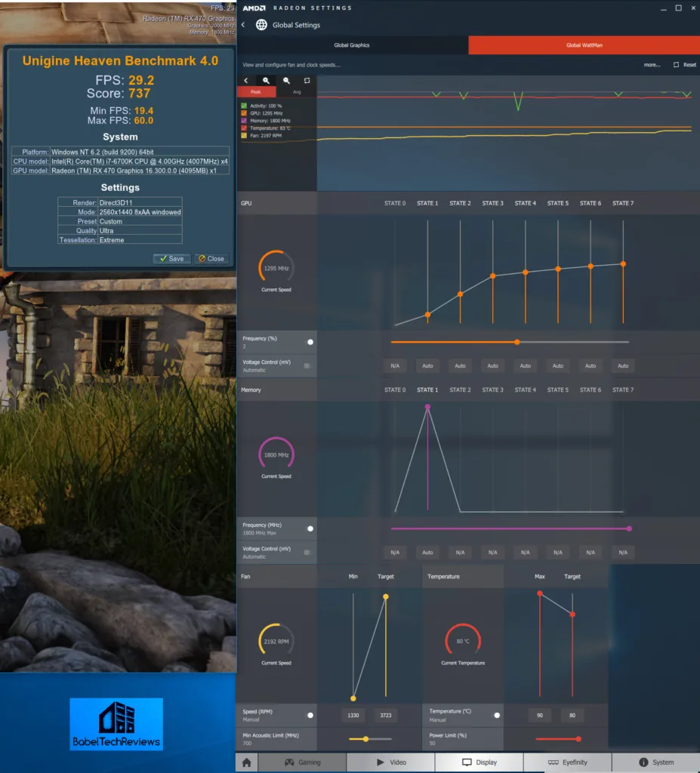Toggle the fan Speed (RPM) manual switch
The image size is (700, 773).
click(x=308, y=716)
